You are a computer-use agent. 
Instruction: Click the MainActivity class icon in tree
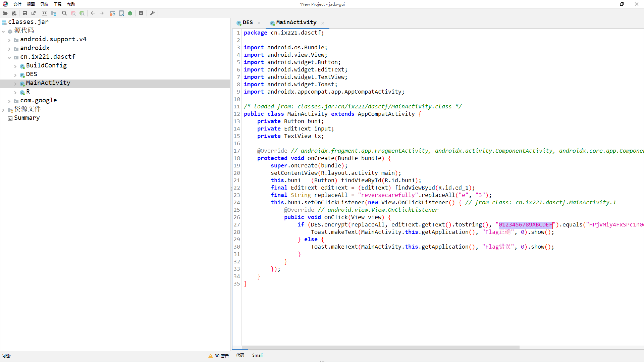tap(22, 84)
